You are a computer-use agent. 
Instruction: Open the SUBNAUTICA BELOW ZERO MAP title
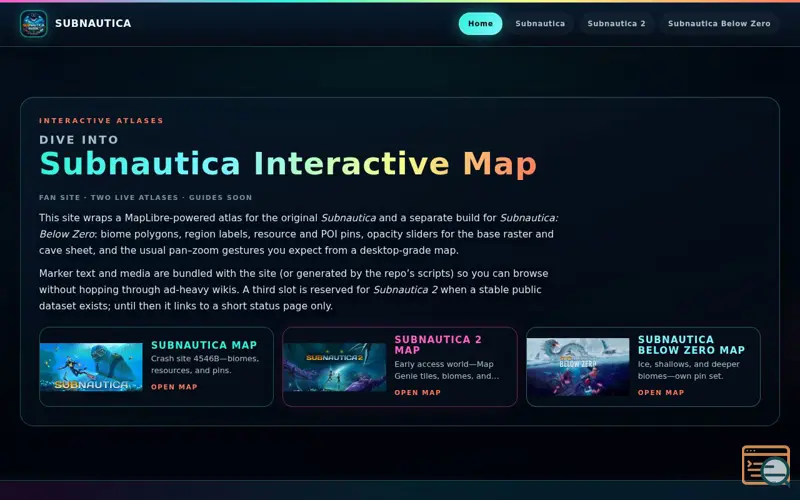691,345
